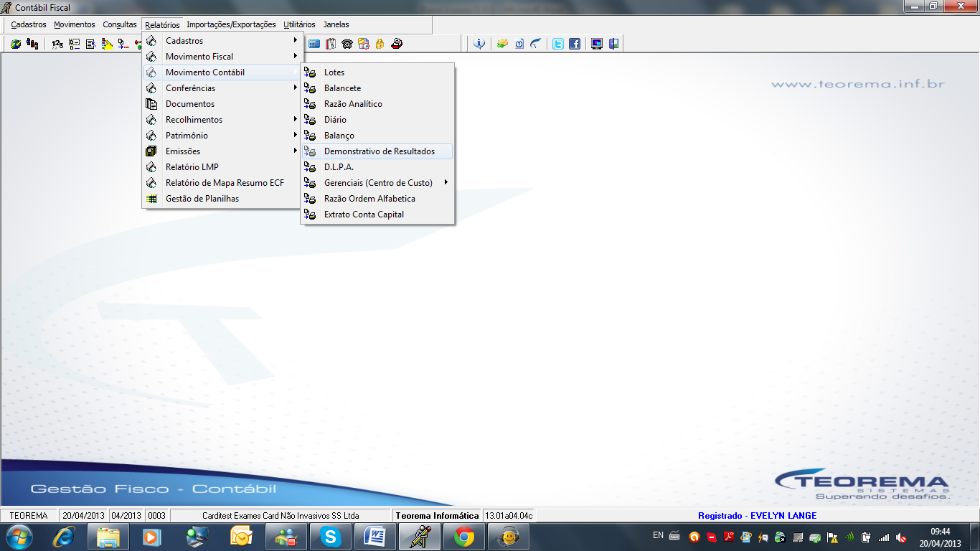The width and height of the screenshot is (980, 551).
Task: Expand the Emissões submenu
Action: coord(222,151)
